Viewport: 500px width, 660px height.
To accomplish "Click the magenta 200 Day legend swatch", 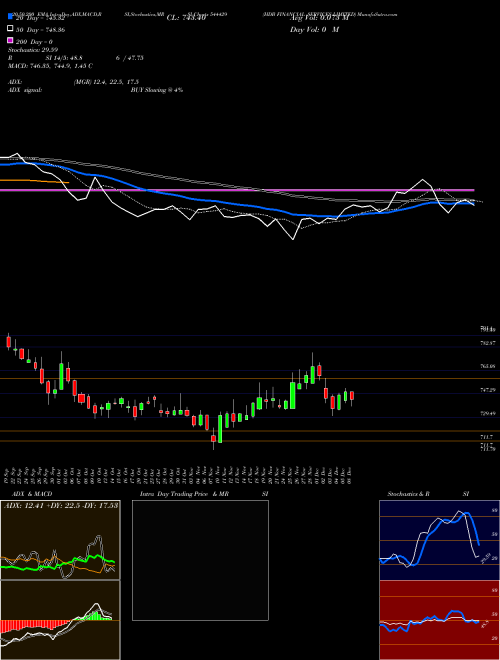I will 11,41.
